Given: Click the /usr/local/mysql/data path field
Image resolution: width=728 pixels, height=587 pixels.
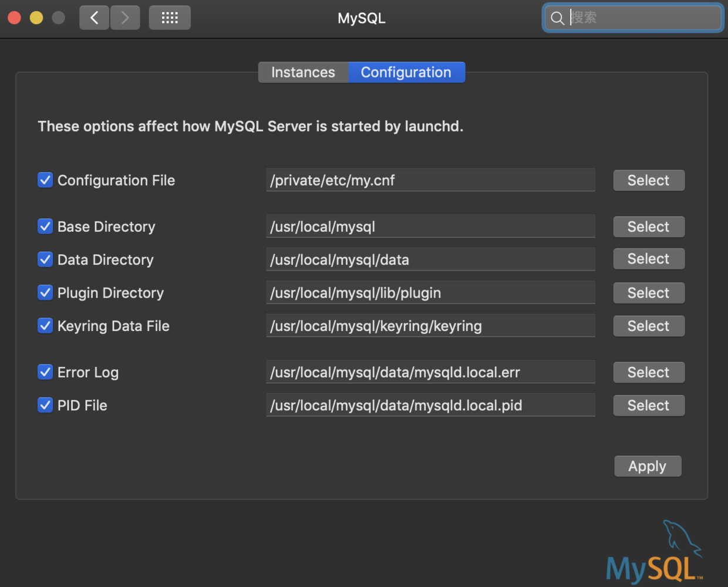Looking at the screenshot, I should (430, 259).
